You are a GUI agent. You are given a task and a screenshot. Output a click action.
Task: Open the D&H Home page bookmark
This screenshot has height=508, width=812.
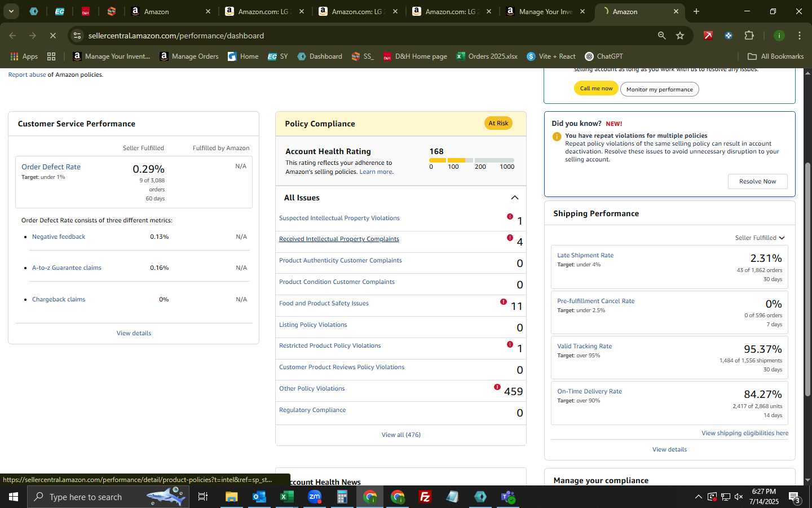tap(415, 56)
